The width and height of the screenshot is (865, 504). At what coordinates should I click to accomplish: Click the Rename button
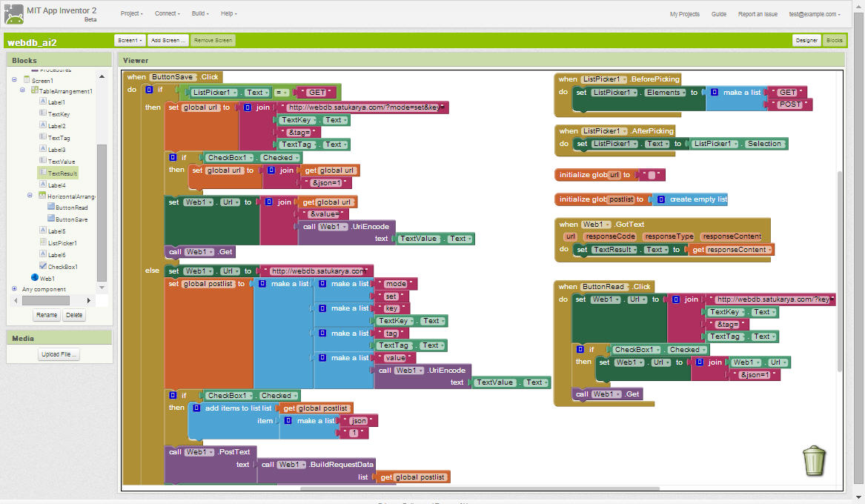(x=47, y=315)
